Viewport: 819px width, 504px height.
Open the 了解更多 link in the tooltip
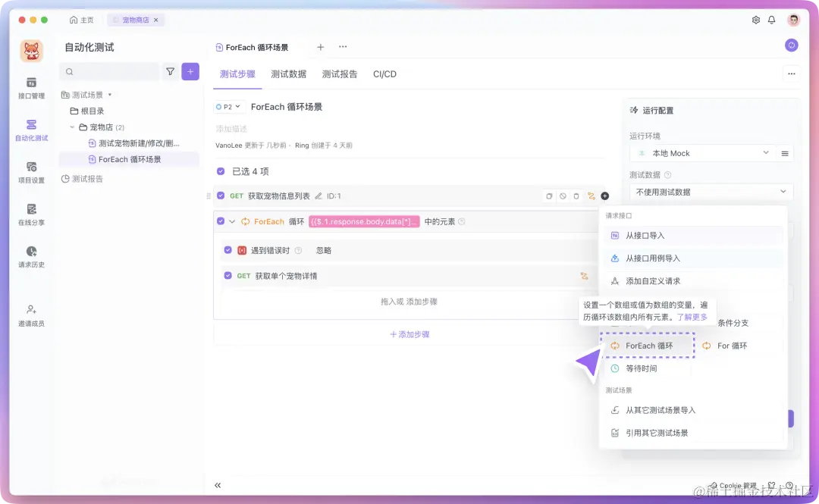(692, 316)
